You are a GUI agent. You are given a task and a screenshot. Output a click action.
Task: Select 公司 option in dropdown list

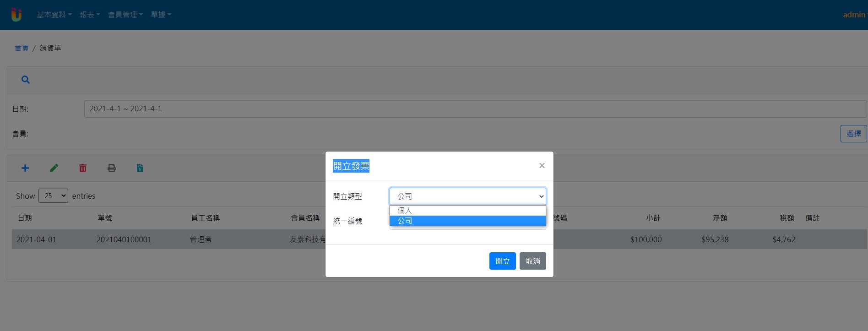467,221
